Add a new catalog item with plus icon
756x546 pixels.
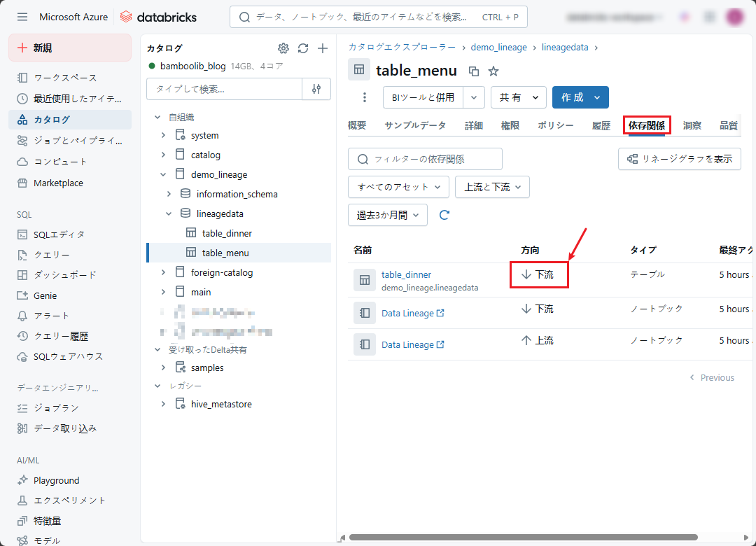pyautogui.click(x=323, y=48)
